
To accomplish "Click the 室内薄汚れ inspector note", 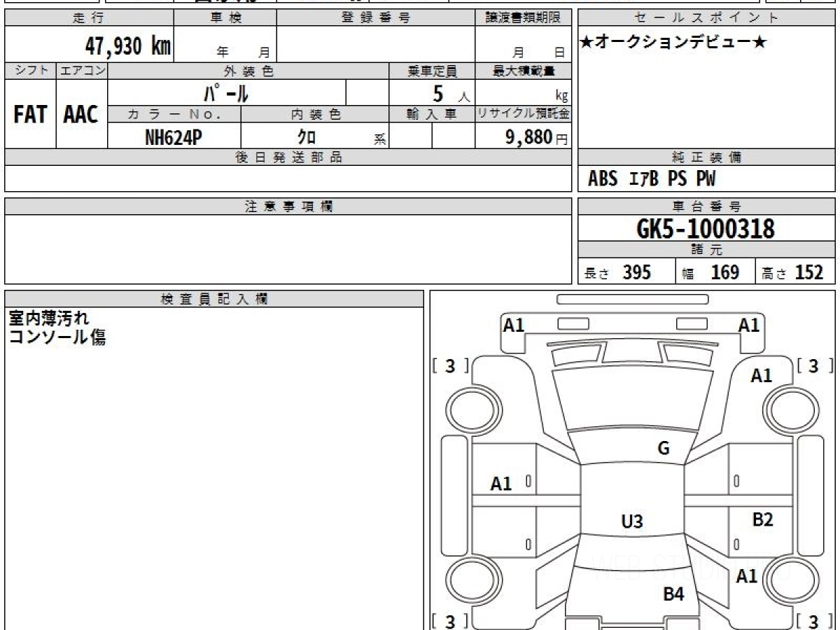I will click(x=48, y=318).
